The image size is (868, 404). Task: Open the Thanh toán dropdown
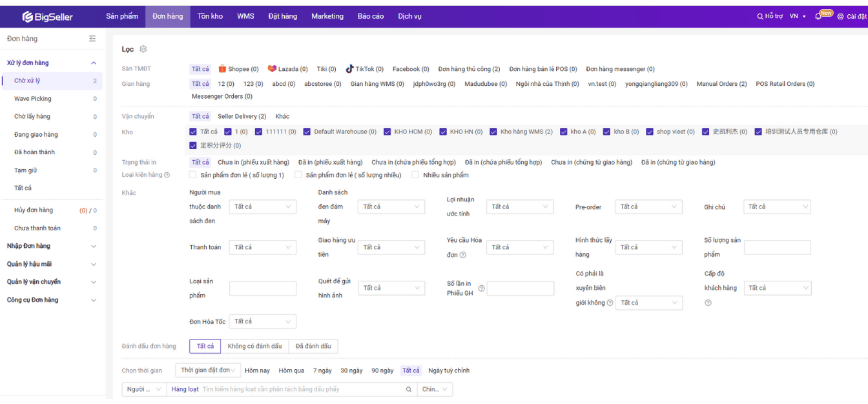pos(262,247)
